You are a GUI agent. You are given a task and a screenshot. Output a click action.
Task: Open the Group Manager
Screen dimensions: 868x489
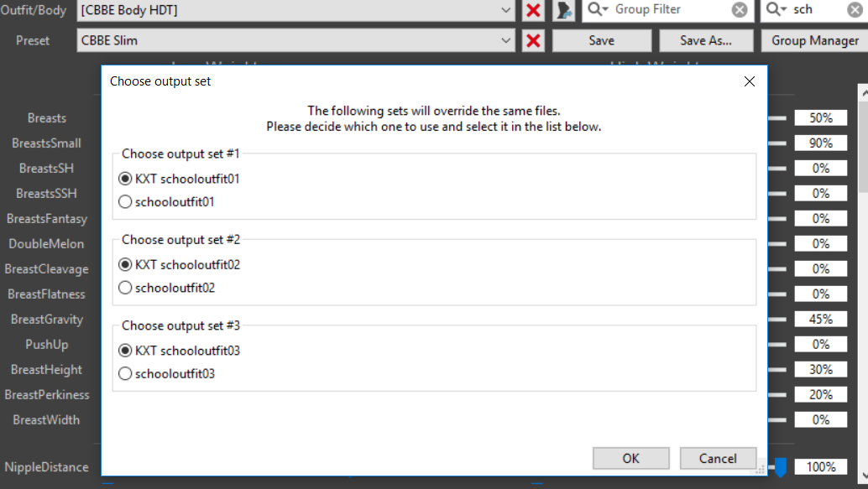click(x=815, y=40)
